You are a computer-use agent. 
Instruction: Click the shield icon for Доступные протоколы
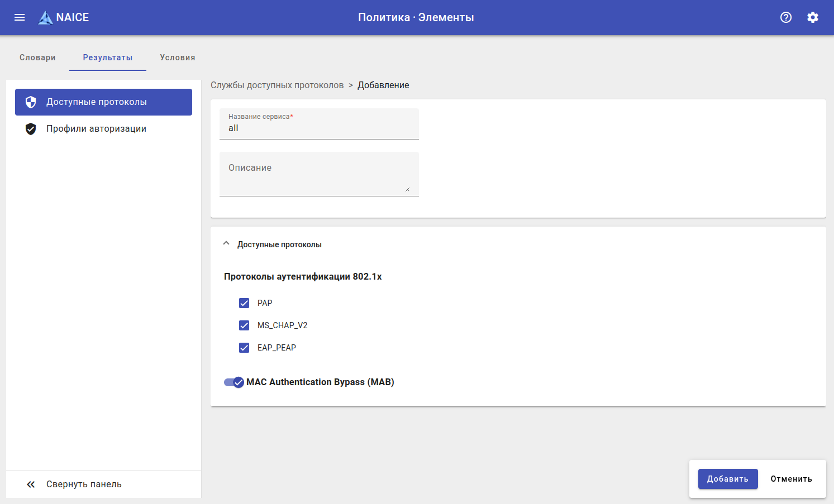[x=31, y=102]
